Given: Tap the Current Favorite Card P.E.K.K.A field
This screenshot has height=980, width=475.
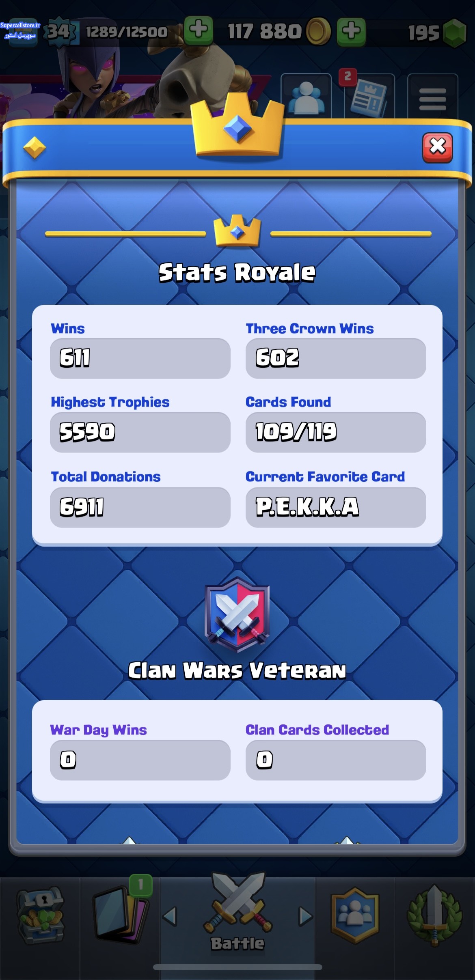Looking at the screenshot, I should (x=336, y=507).
